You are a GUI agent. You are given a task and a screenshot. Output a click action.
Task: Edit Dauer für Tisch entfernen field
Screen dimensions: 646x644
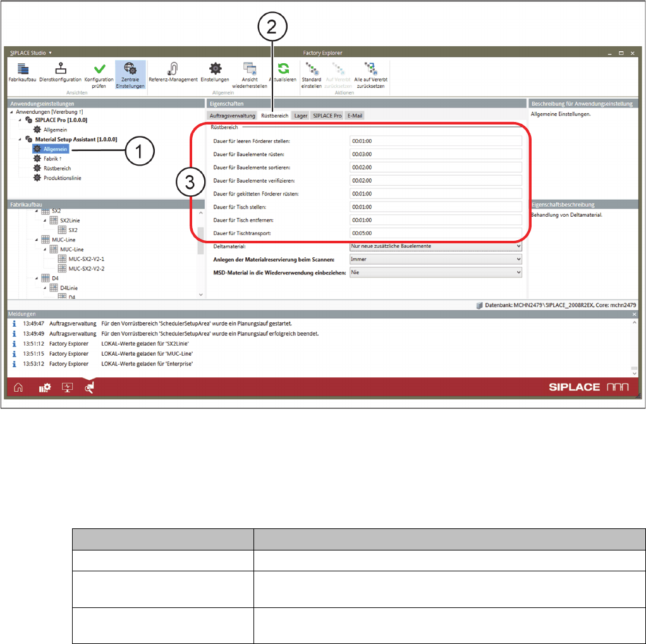point(436,220)
